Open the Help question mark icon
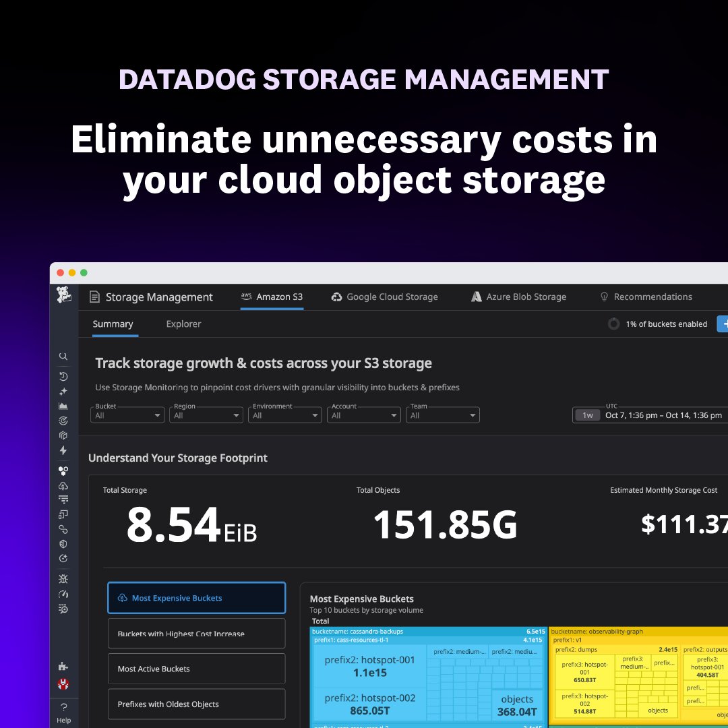728x728 pixels. pos(63,708)
